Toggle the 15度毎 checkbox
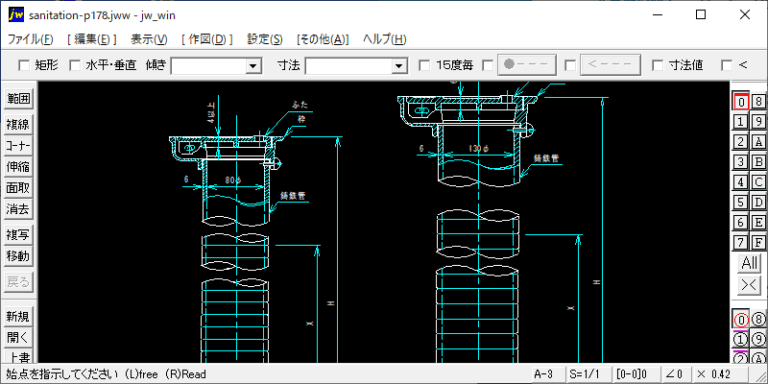This screenshot has width=768, height=384. [x=425, y=65]
